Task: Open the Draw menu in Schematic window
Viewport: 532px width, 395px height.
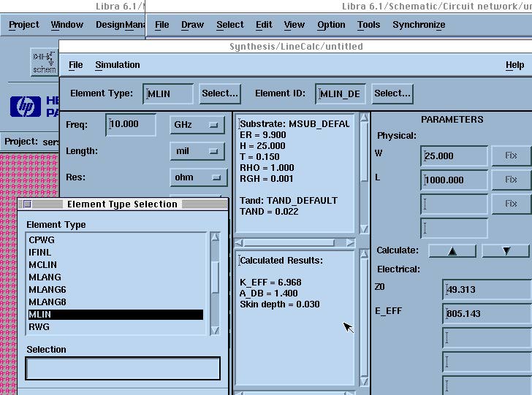Action: [192, 25]
